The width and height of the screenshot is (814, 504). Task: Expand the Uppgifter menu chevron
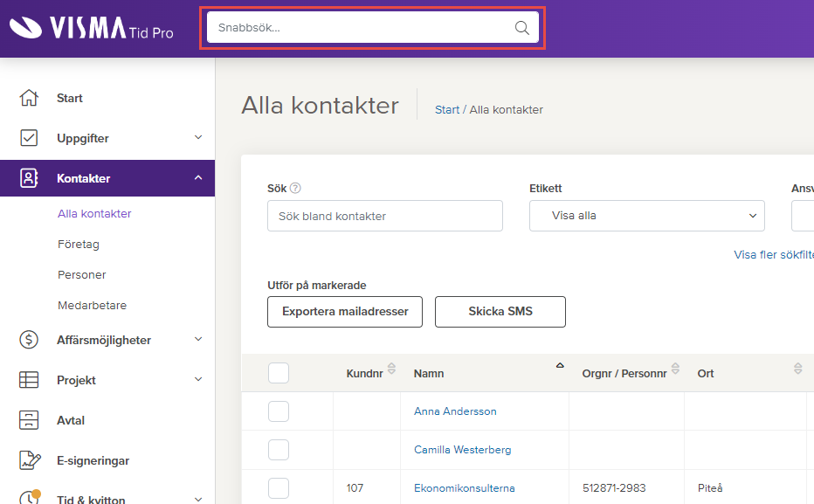point(198,137)
